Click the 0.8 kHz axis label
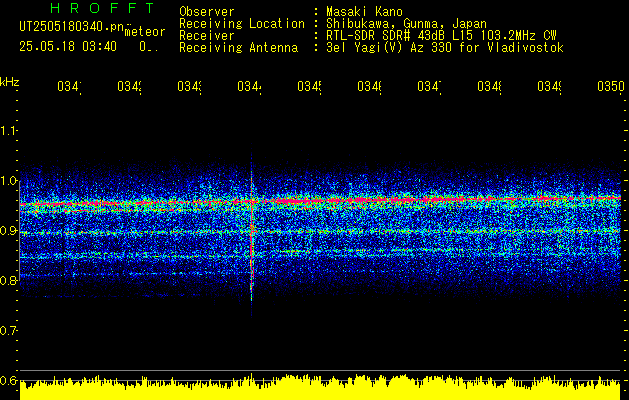The width and height of the screenshot is (629, 400). tap(9, 280)
